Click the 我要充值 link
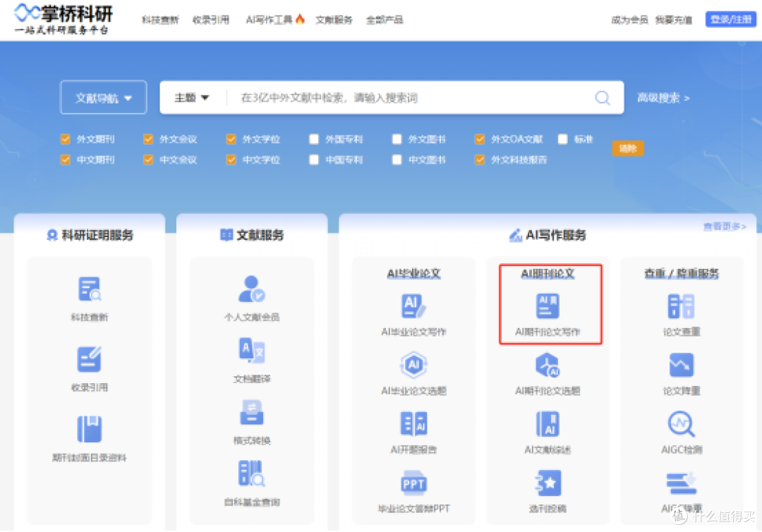 click(x=674, y=20)
